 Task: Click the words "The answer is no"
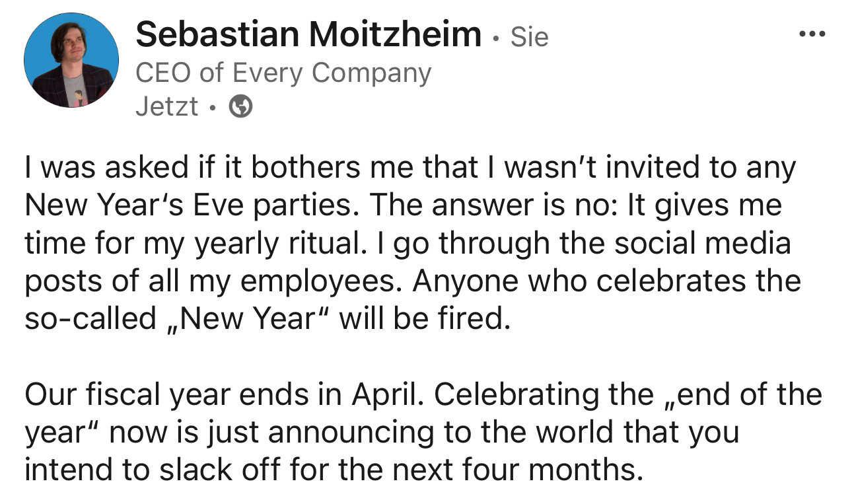[485, 206]
